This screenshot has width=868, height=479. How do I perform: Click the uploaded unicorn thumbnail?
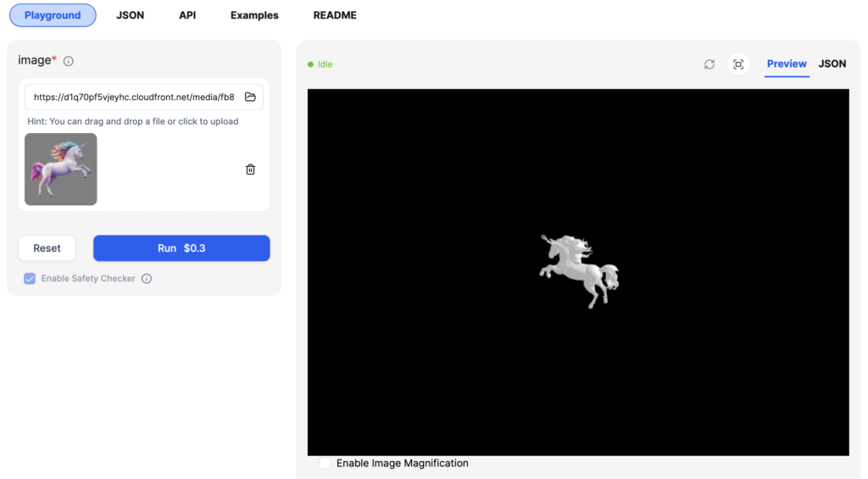coord(61,170)
